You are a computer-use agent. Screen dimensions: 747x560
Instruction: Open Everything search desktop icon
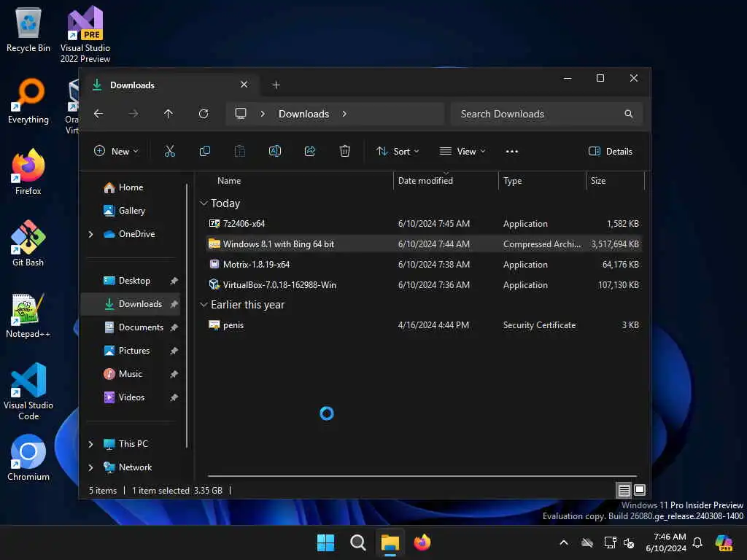(x=28, y=101)
